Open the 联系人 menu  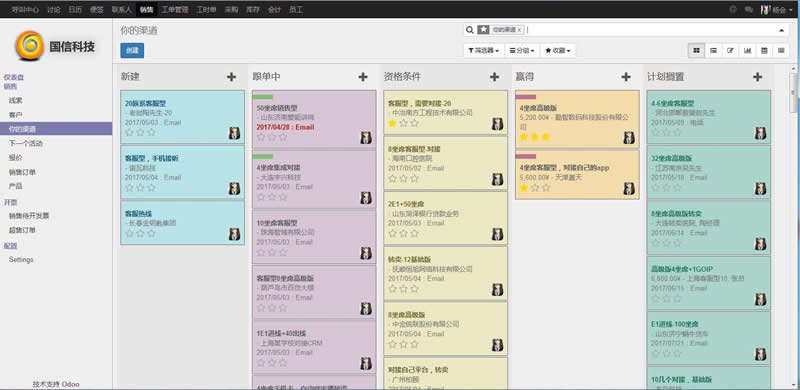pos(121,9)
